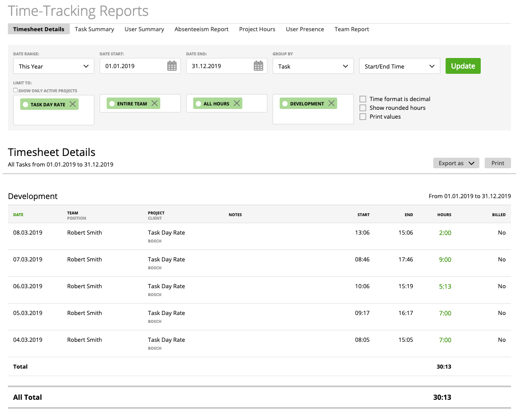Click the All Total row label
This screenshot has width=522, height=420.
pyautogui.click(x=27, y=397)
